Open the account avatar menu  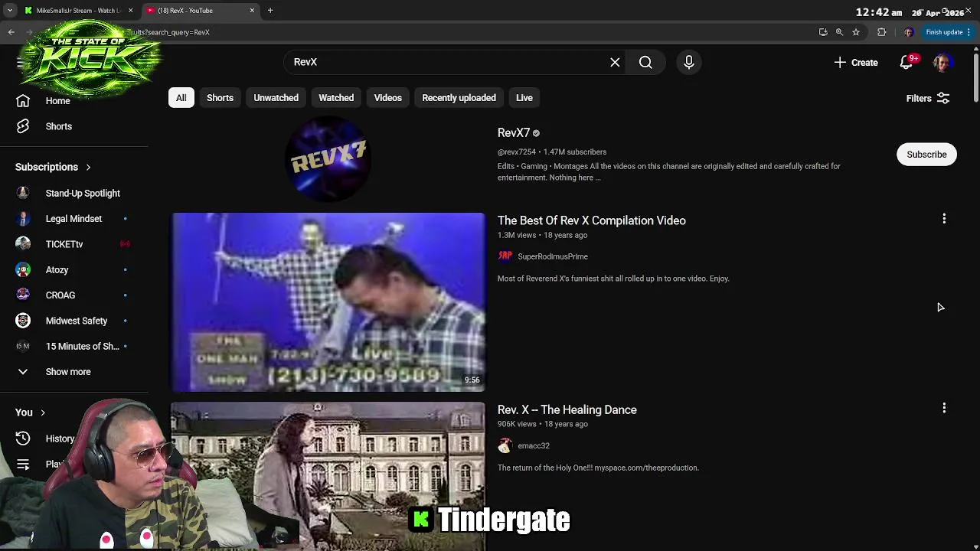coord(942,63)
